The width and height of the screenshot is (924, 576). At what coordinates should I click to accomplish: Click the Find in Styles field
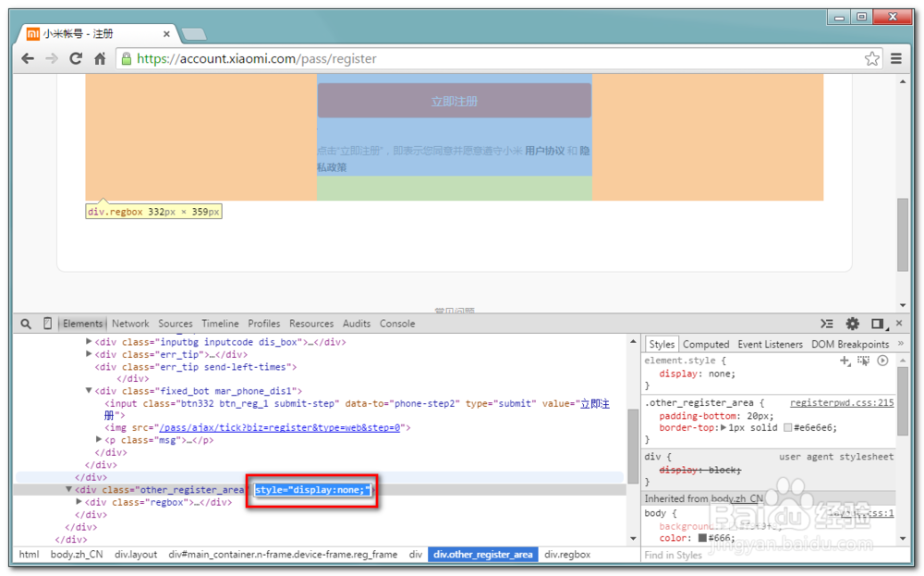pyautogui.click(x=766, y=555)
